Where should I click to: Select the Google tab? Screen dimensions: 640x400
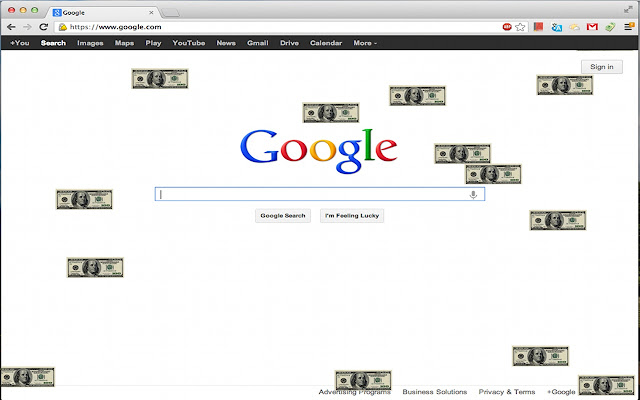[x=103, y=13]
